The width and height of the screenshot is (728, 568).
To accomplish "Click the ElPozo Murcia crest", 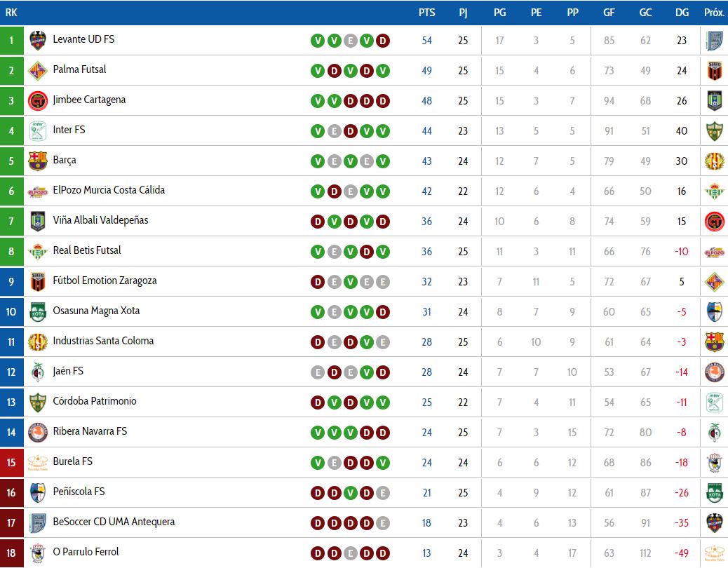I will (38, 191).
